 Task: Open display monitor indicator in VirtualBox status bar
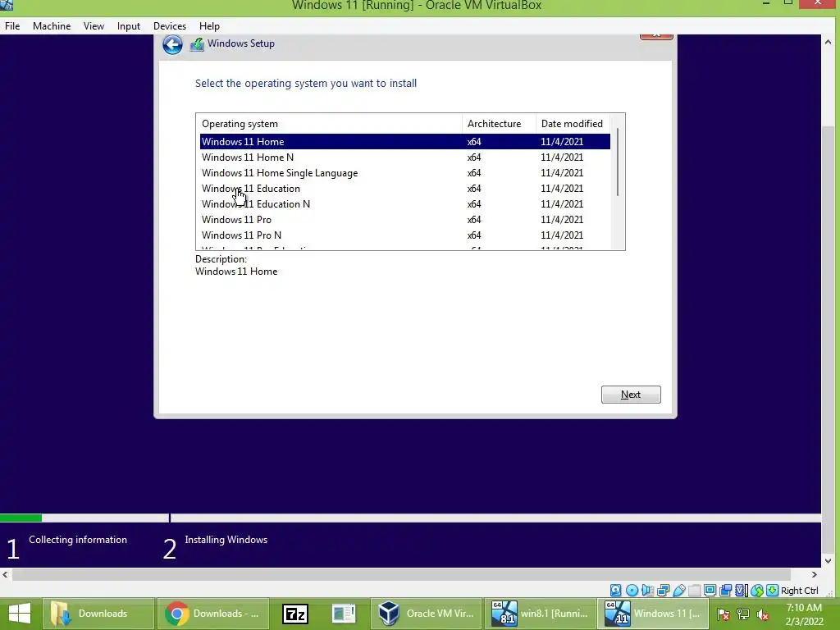pos(710,591)
